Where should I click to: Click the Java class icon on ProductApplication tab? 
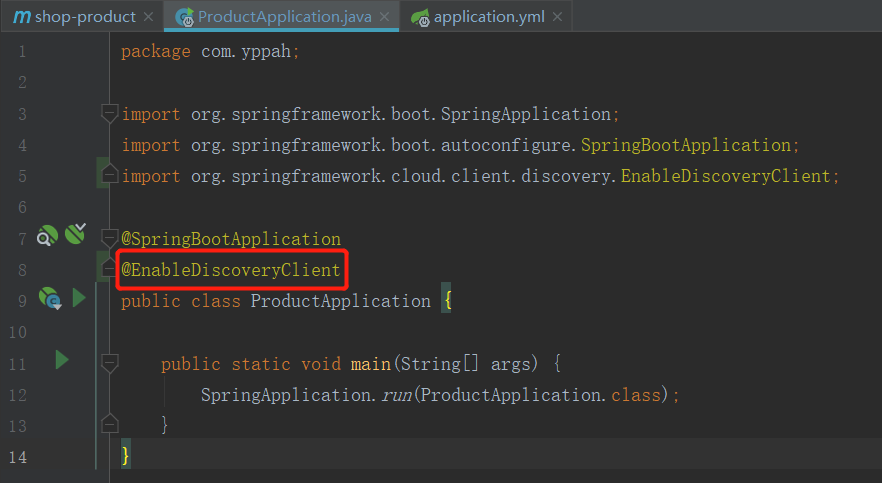pyautogui.click(x=184, y=17)
